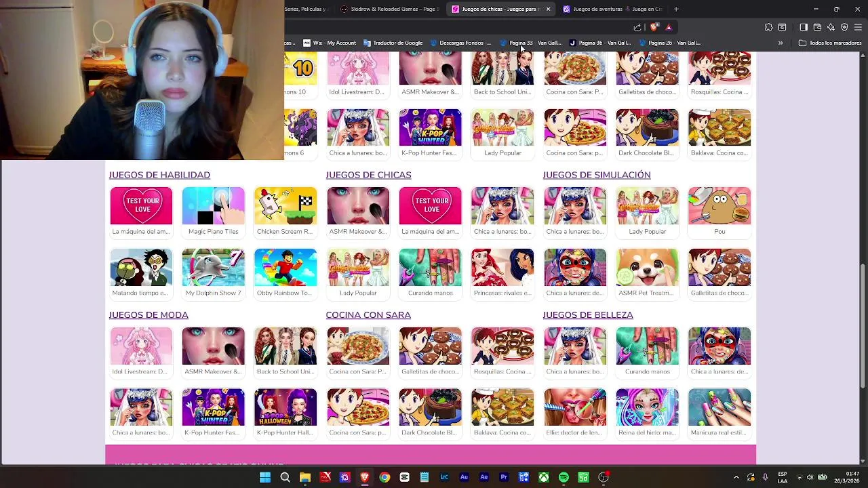This screenshot has height=488, width=868.
Task: Open the extensions puzzle icon
Action: tap(768, 27)
